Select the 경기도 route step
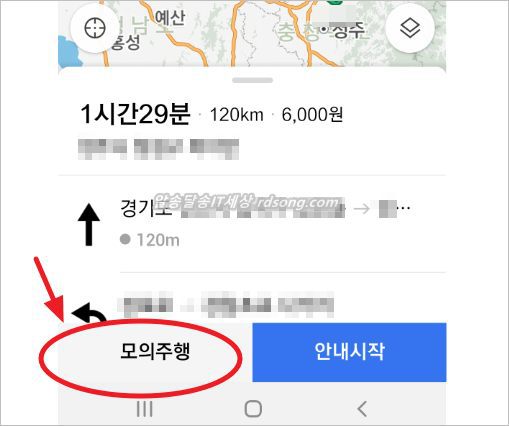 point(252,224)
